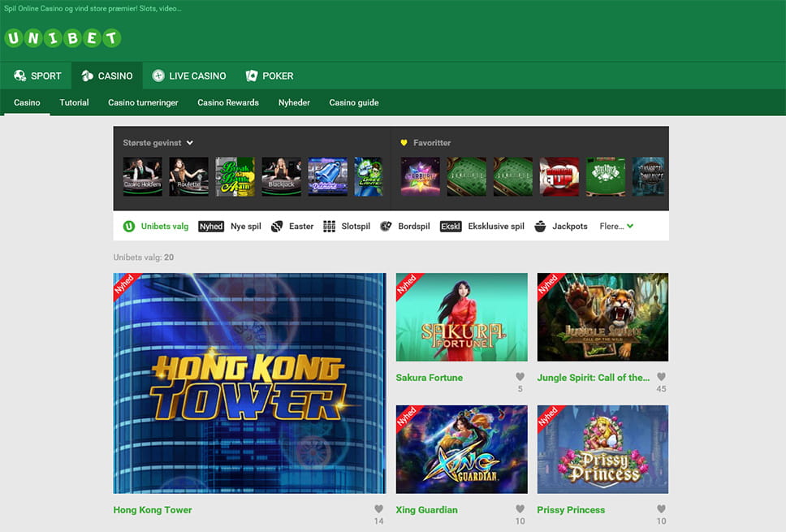Open the Blackjack live game thumbnail
This screenshot has width=786, height=532.
click(281, 176)
